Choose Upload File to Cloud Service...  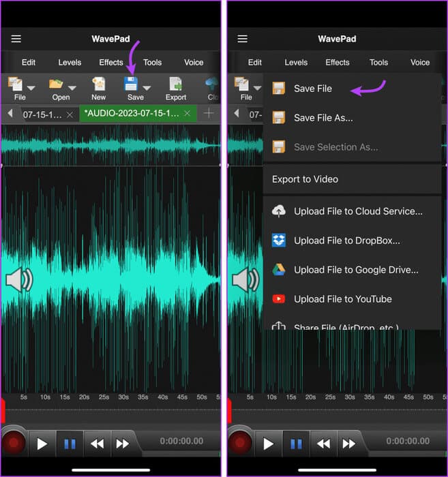(x=352, y=211)
